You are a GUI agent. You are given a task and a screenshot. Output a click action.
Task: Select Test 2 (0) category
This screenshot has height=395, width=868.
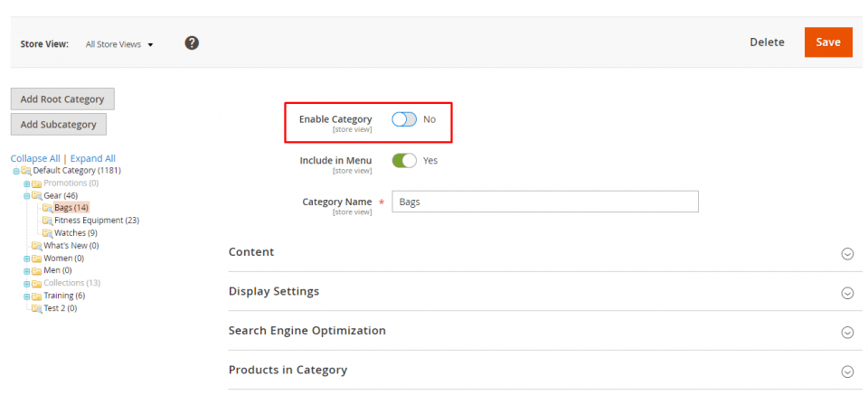[61, 308]
